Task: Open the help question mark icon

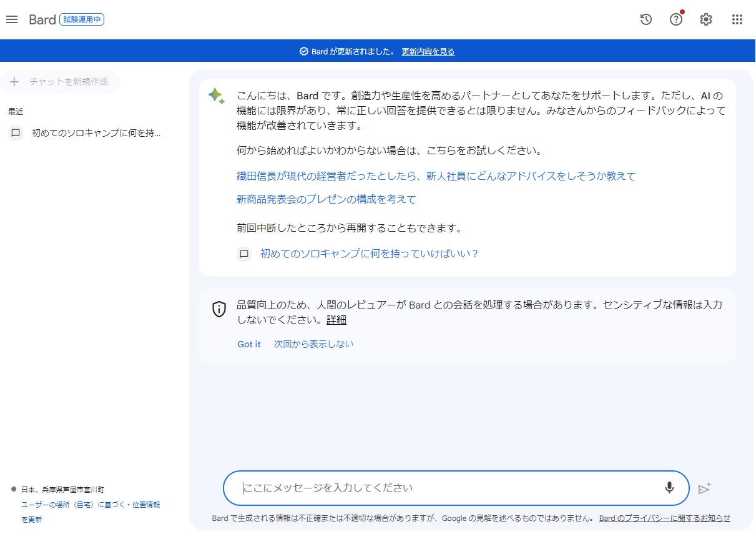Action: point(676,19)
